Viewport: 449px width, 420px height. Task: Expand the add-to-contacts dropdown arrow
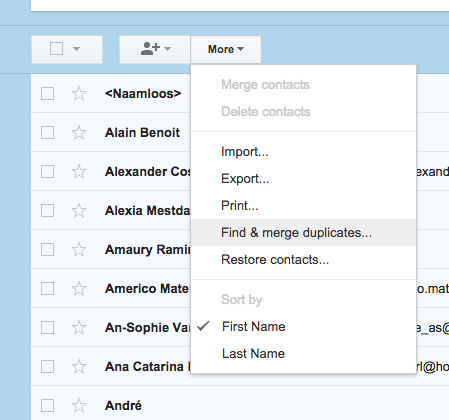168,49
